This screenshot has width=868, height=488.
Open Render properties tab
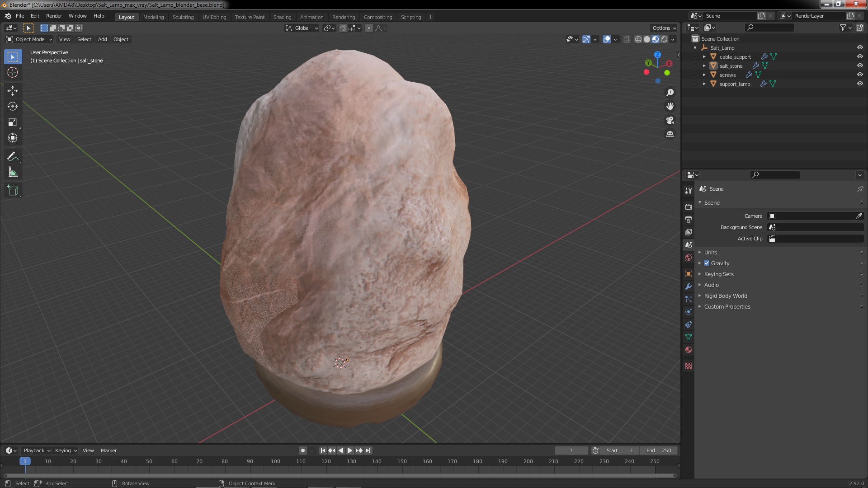688,206
